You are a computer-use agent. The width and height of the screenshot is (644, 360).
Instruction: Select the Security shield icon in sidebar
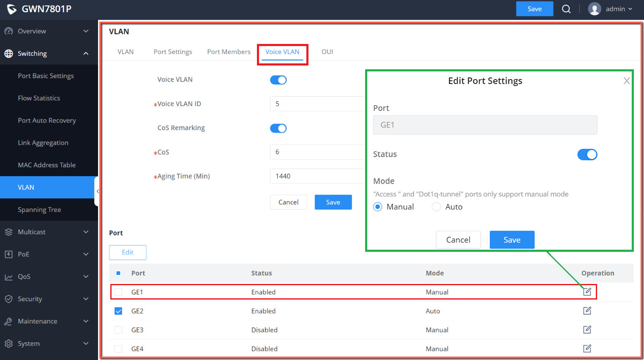8,299
